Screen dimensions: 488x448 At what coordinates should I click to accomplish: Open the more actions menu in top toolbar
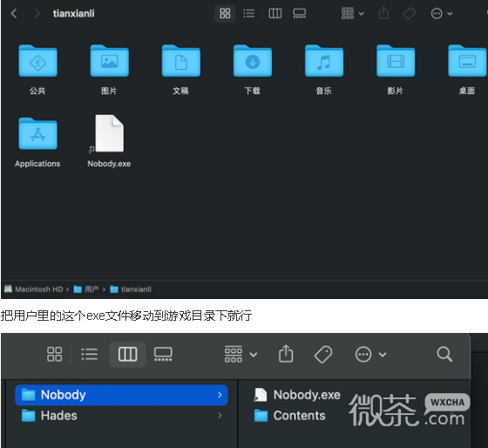point(441,13)
